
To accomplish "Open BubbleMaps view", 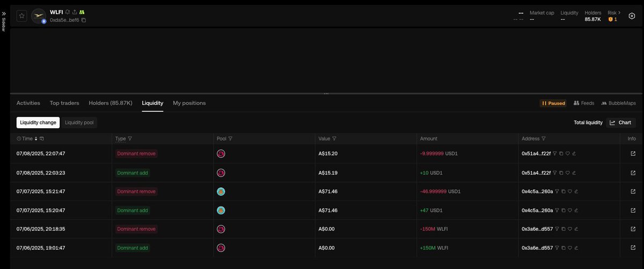I will pyautogui.click(x=618, y=103).
